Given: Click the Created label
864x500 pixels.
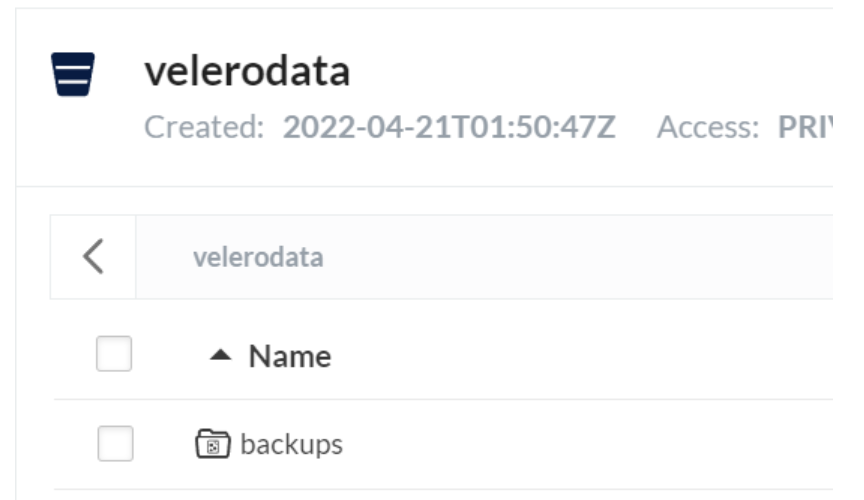Looking at the screenshot, I should click(205, 127).
